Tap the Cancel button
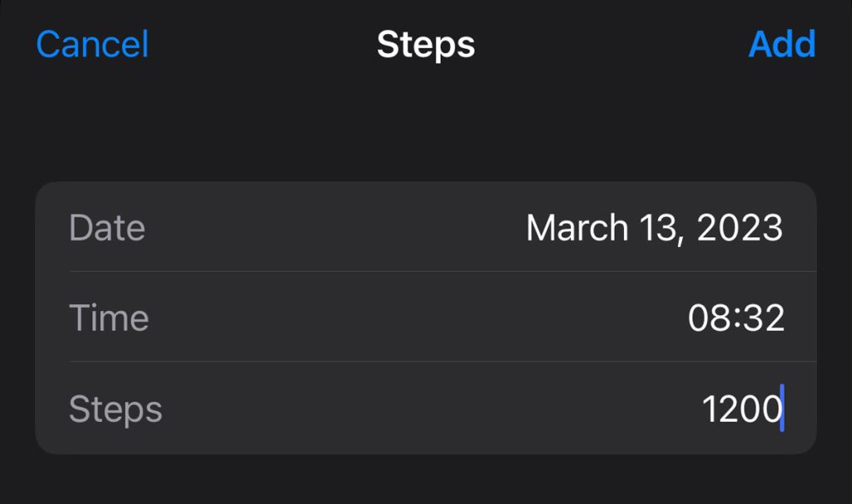 click(92, 44)
